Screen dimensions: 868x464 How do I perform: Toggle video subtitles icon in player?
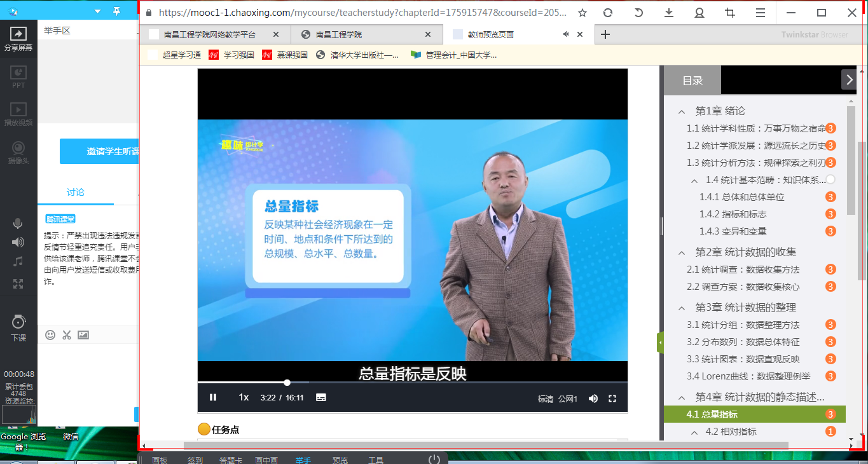[x=321, y=397]
